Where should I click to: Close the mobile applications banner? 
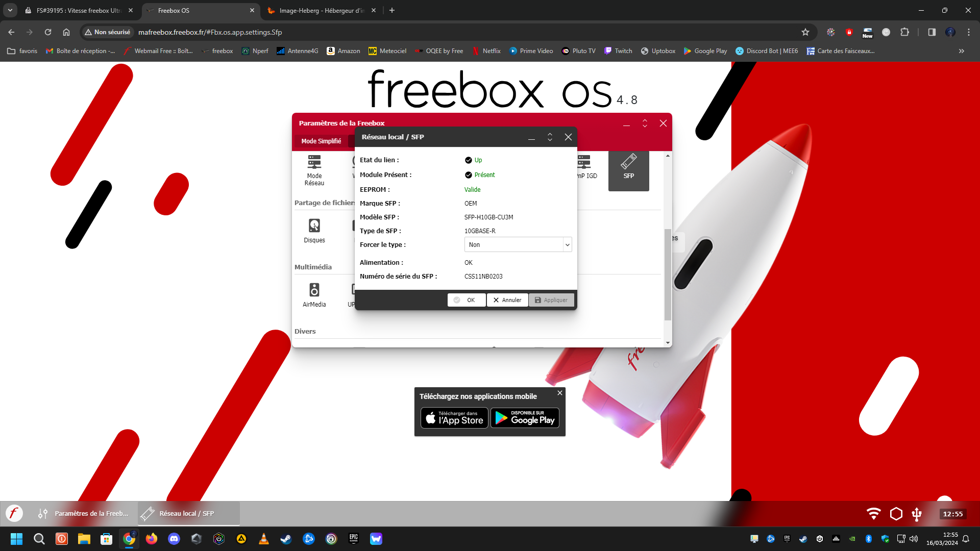pos(560,393)
